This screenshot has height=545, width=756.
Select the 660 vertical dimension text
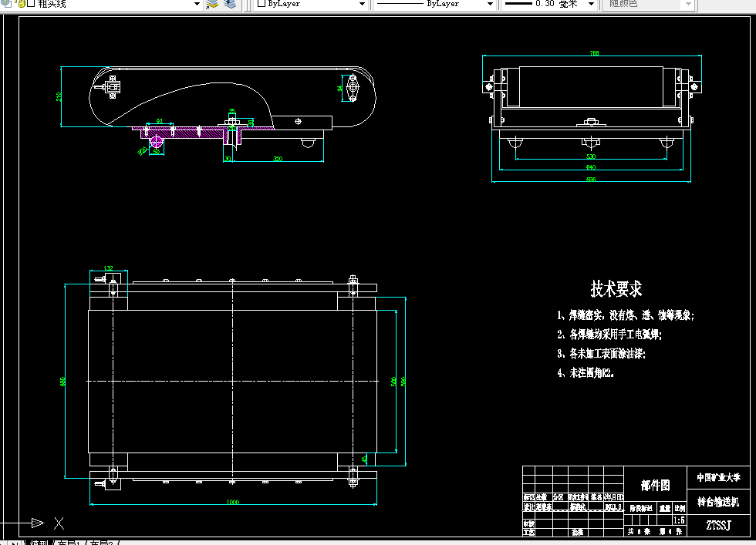(x=62, y=381)
